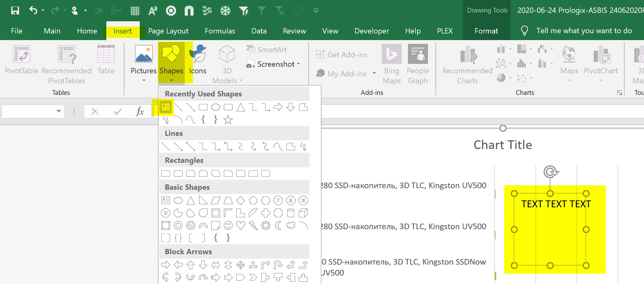This screenshot has width=644, height=284.
Task: Click the funnel filter with lightning icon
Action: point(244,11)
